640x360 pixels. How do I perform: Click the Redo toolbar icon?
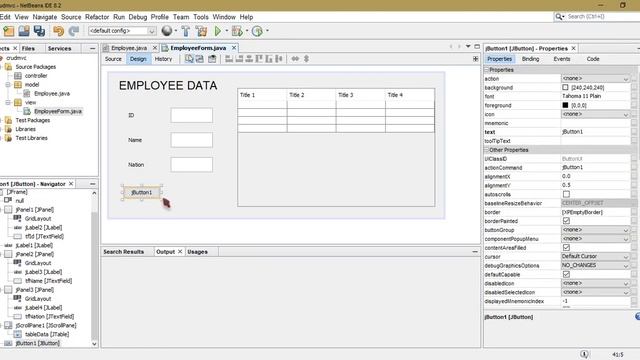(x=74, y=31)
